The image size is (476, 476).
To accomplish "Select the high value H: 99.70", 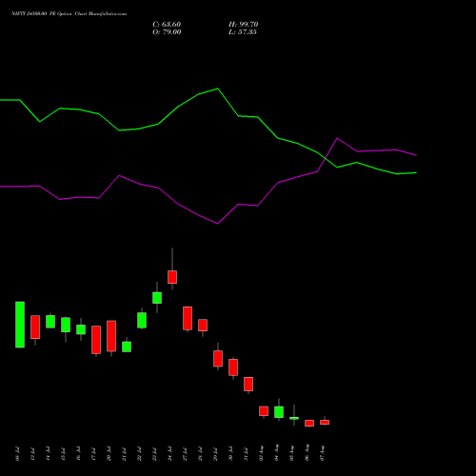I will click(x=244, y=25).
